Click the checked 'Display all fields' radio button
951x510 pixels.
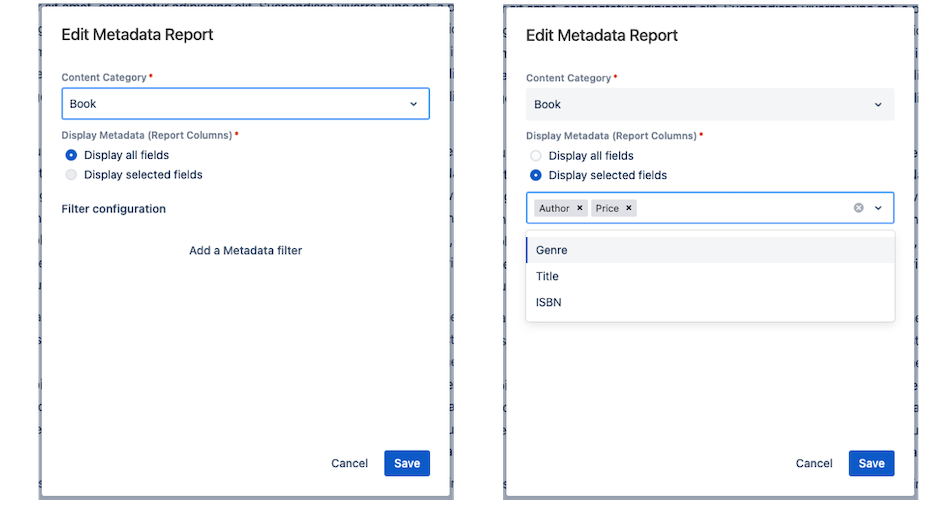(71, 155)
